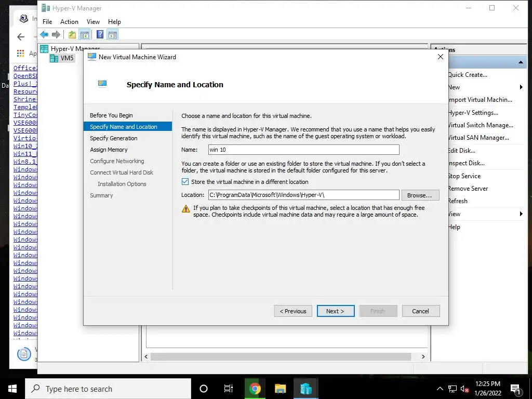Click the muted volume tray icon
Image resolution: width=532 pixels, height=399 pixels.
point(464,389)
